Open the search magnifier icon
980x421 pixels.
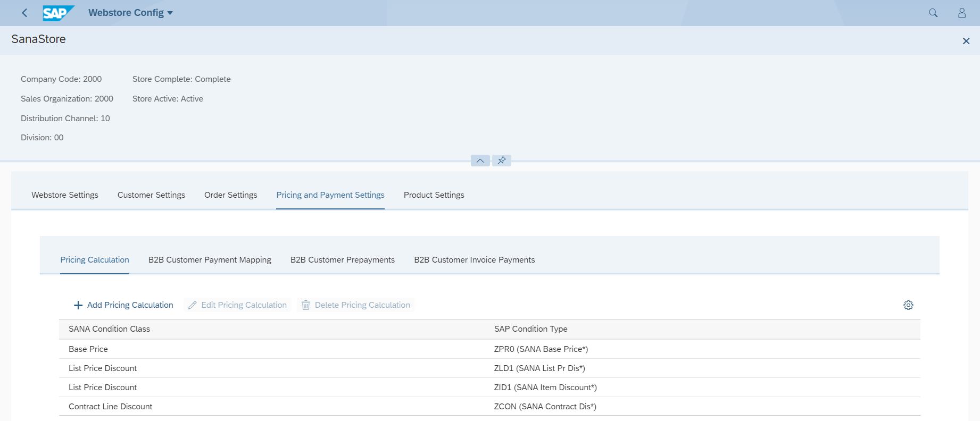point(933,13)
